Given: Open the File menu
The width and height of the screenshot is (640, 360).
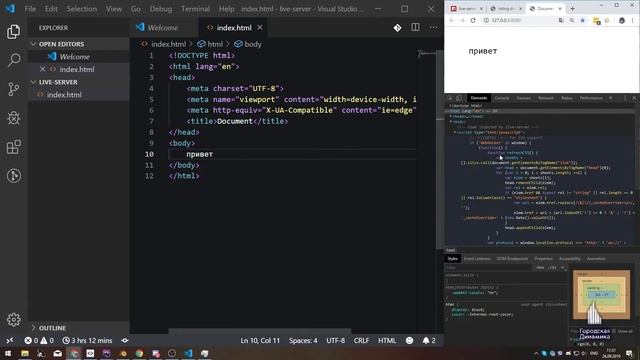Looking at the screenshot, I should click(x=30, y=9).
